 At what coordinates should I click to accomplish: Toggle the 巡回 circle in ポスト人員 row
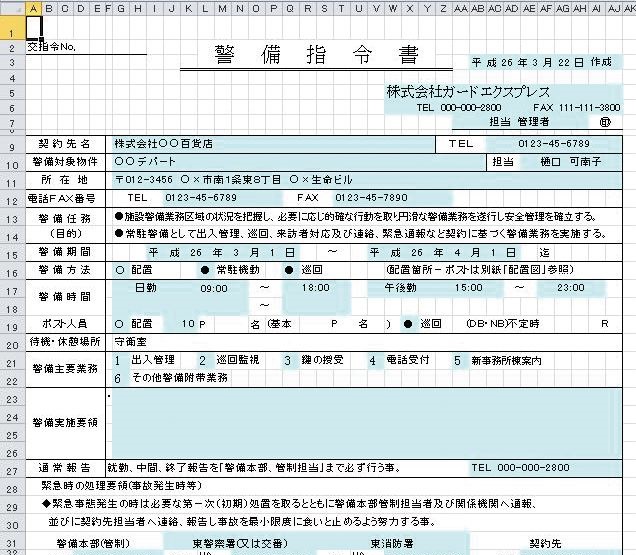pyautogui.click(x=408, y=324)
